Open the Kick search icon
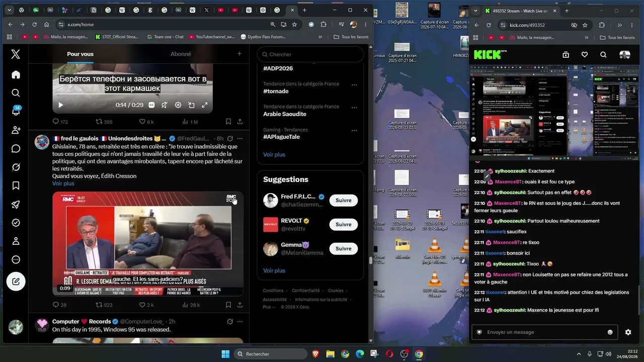Screen dimensions: 644x362 coord(603,55)
